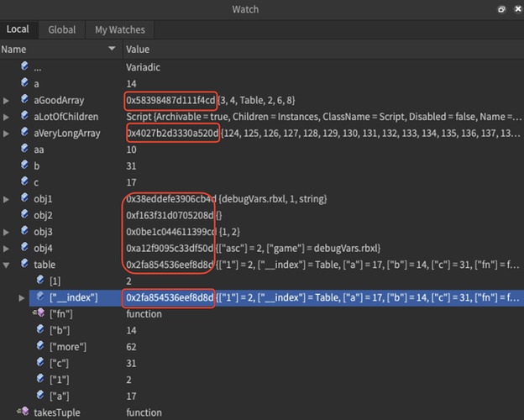This screenshot has width=524, height=420.
Task: Click the variable icon next to ["b"]
Action: [40, 329]
